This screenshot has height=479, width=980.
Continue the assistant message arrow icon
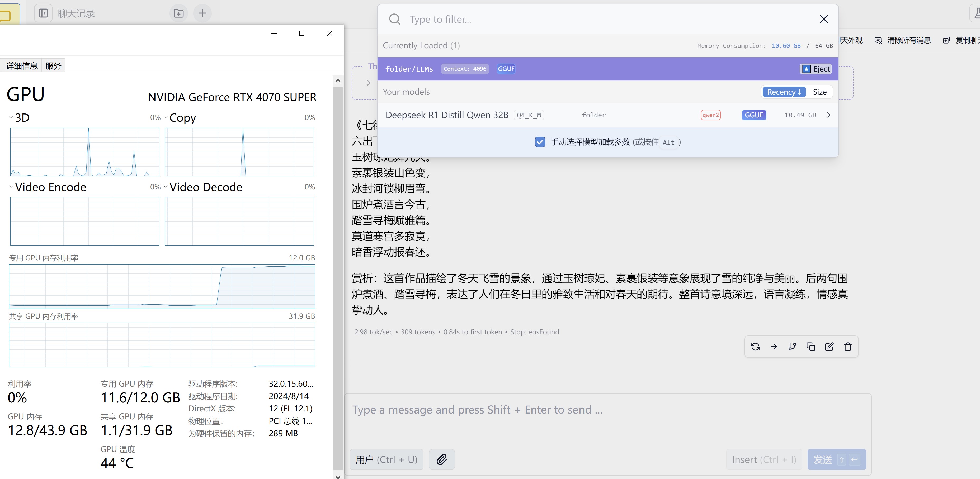(x=774, y=347)
